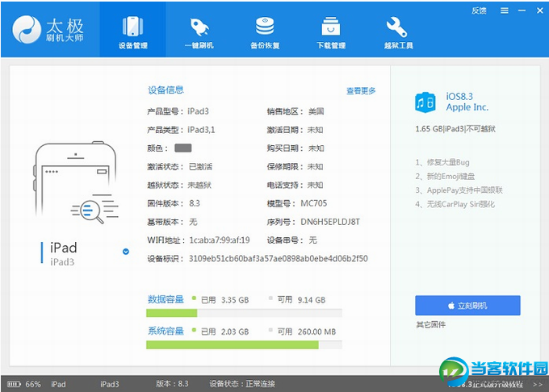The height and width of the screenshot is (392, 549).
Task: Click the 数据容量 usage bar
Action: click(244, 313)
